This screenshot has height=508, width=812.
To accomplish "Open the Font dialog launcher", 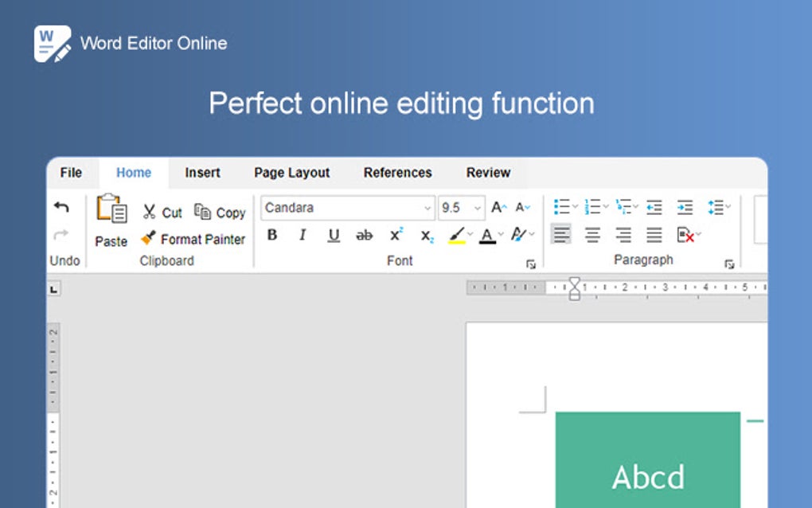I will tap(531, 264).
